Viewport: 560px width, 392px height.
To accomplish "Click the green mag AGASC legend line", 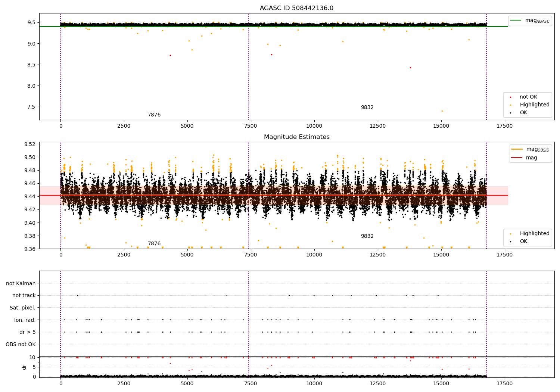I will (517, 21).
